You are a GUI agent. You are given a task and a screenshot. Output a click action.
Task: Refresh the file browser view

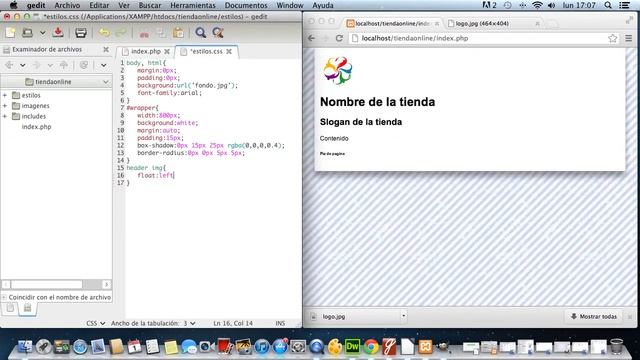coord(84,65)
